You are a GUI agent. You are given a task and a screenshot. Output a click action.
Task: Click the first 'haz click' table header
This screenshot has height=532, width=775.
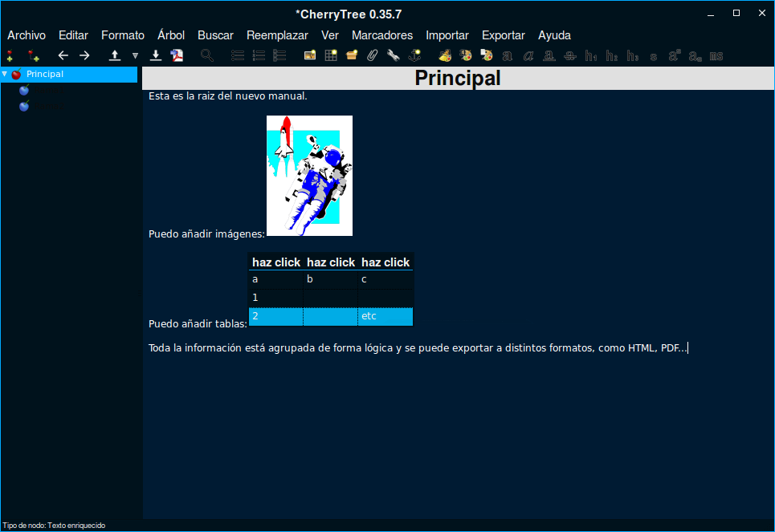pos(275,262)
